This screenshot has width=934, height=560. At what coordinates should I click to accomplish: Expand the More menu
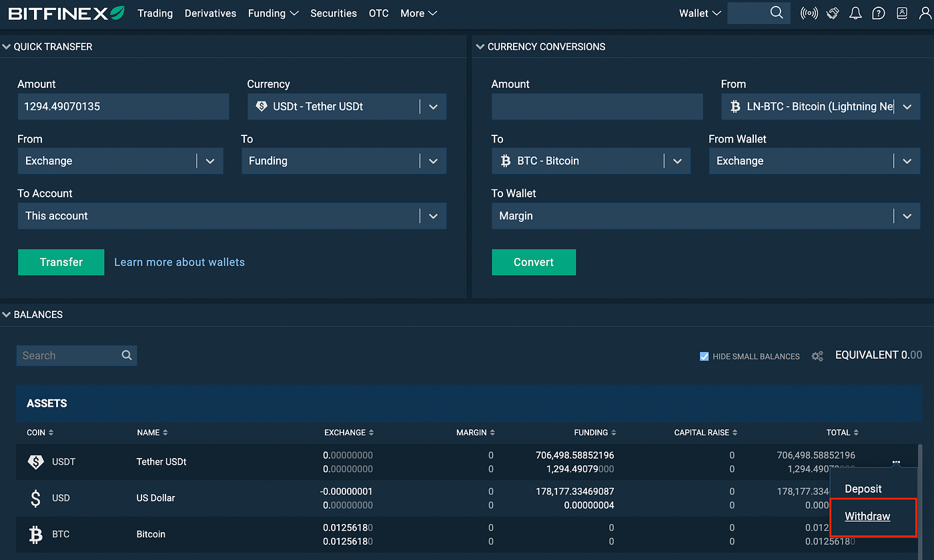coord(419,13)
